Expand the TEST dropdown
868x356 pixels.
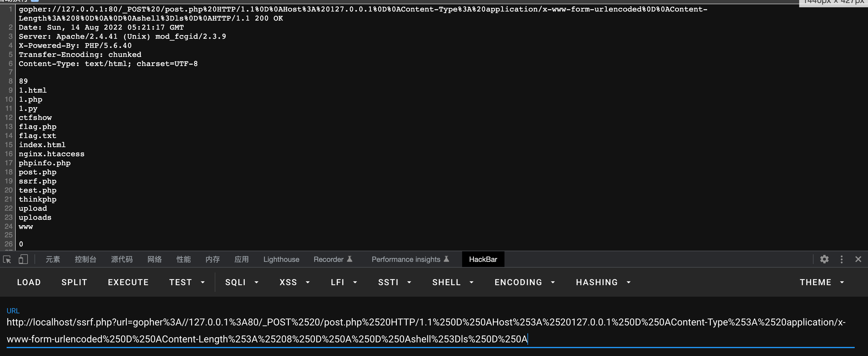tap(187, 282)
